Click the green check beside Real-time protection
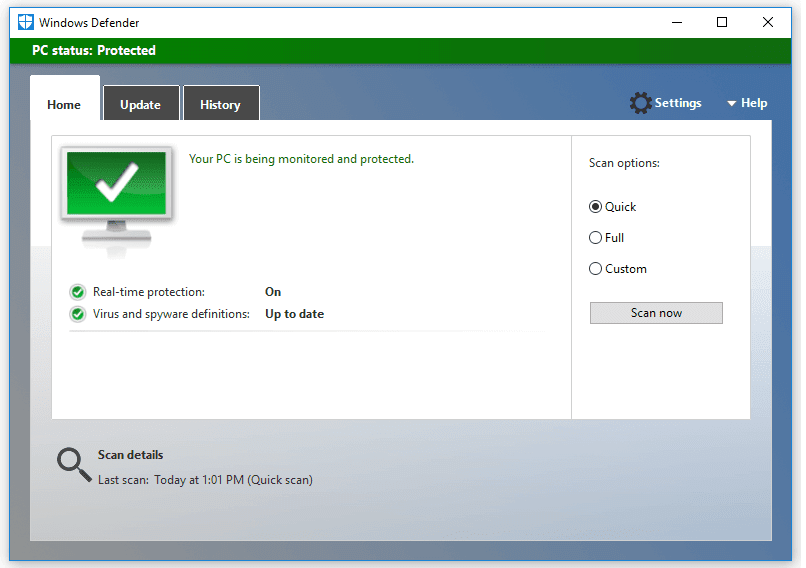The width and height of the screenshot is (806, 568). tap(78, 292)
